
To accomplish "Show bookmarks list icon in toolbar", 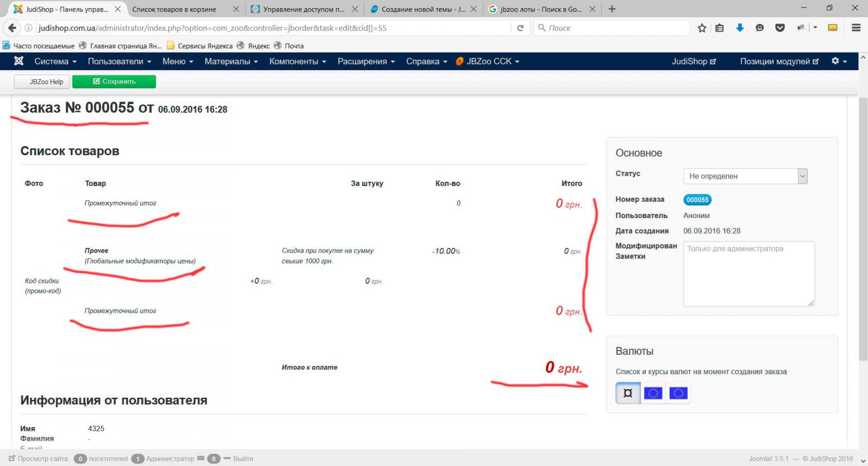I will [719, 28].
